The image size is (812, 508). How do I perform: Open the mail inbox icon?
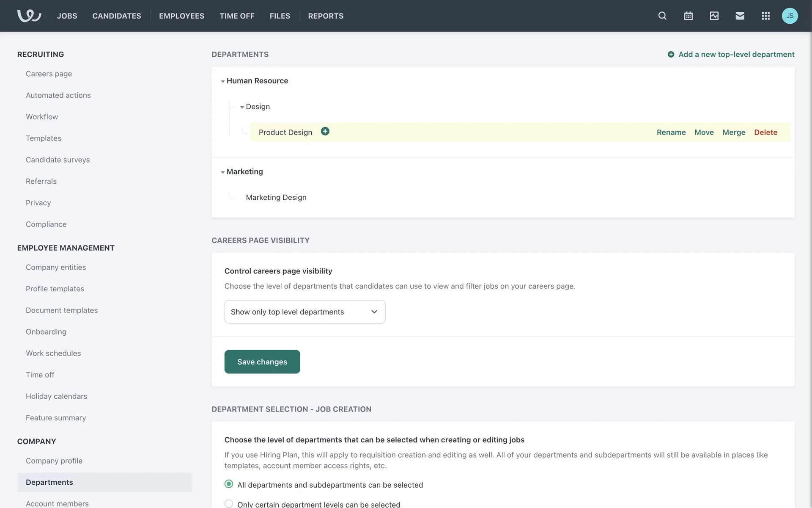point(740,16)
